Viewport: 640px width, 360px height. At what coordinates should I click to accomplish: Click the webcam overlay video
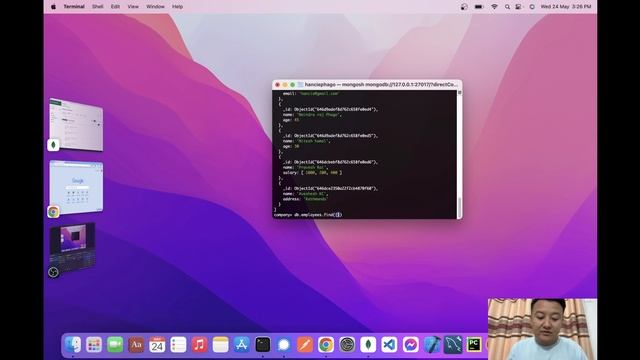pos(542,329)
